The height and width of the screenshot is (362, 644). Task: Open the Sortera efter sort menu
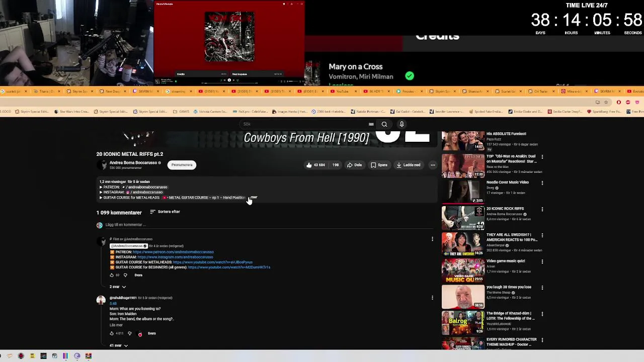pyautogui.click(x=165, y=212)
